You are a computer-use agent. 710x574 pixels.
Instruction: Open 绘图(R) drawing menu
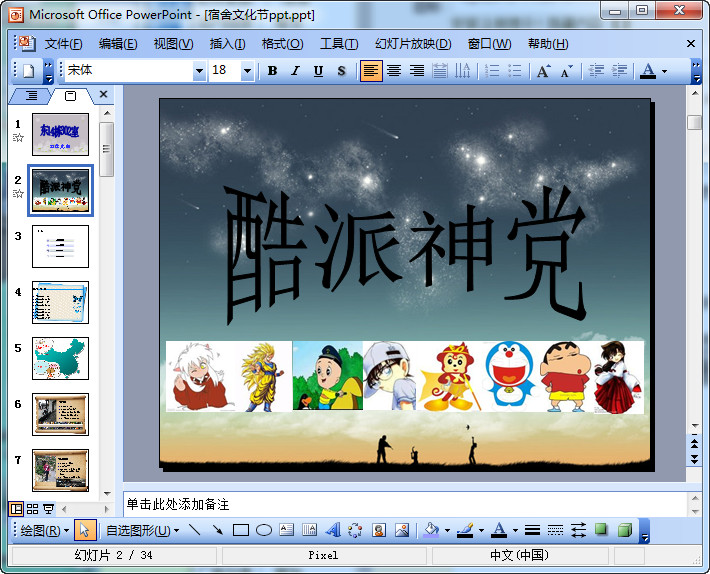pos(44,530)
